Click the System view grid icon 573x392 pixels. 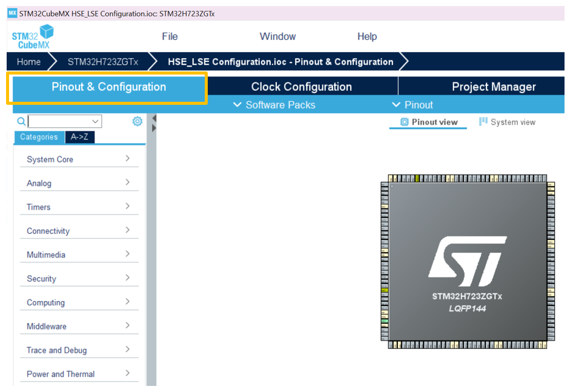point(483,121)
